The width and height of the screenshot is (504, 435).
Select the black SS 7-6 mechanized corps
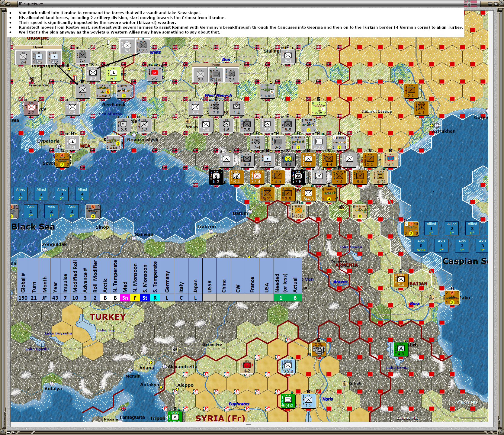298,177
